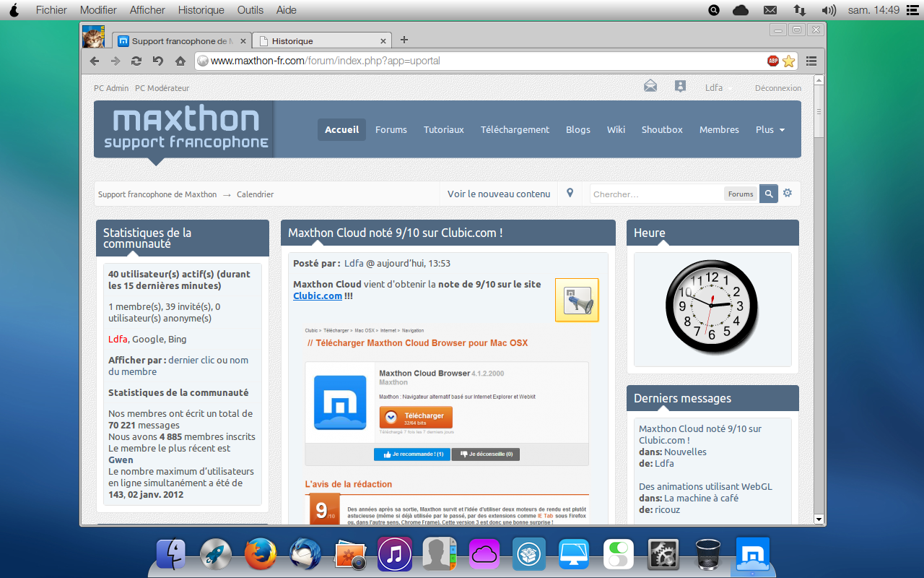
Task: Expand the Ldfa user dropdown
Action: [718, 87]
